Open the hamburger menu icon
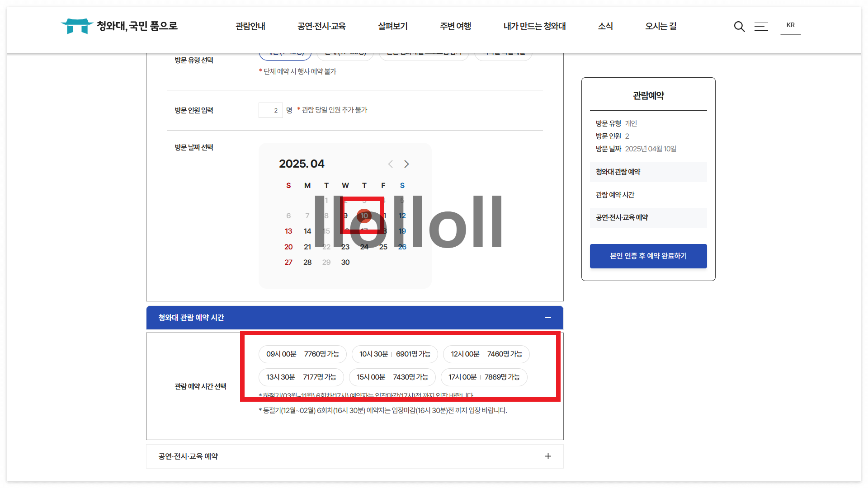This screenshot has width=868, height=488. click(761, 27)
